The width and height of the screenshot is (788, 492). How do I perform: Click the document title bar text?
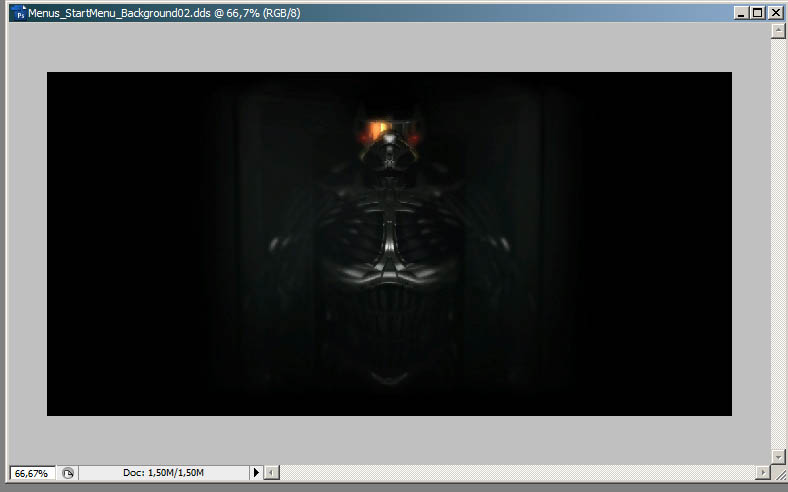point(164,13)
